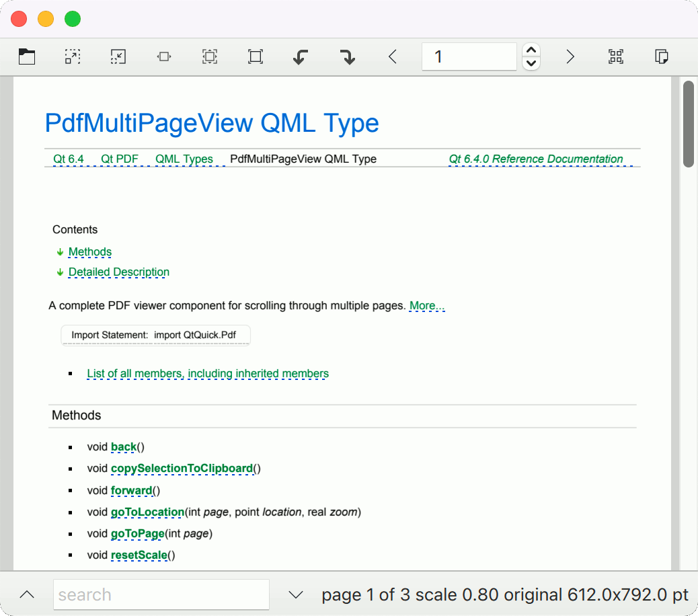
Task: Copy selection with the copy icon
Action: (x=662, y=57)
